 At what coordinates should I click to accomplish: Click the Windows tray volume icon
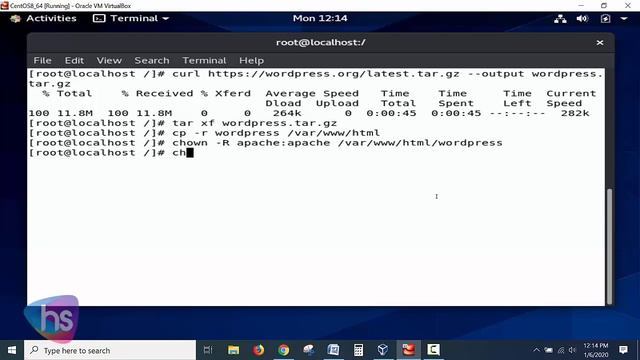[572, 350]
